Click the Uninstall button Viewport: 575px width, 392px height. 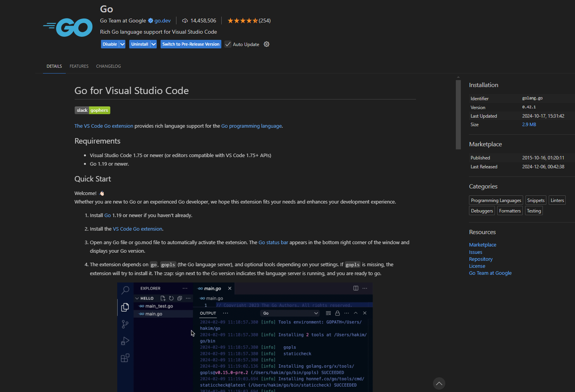[140, 44]
